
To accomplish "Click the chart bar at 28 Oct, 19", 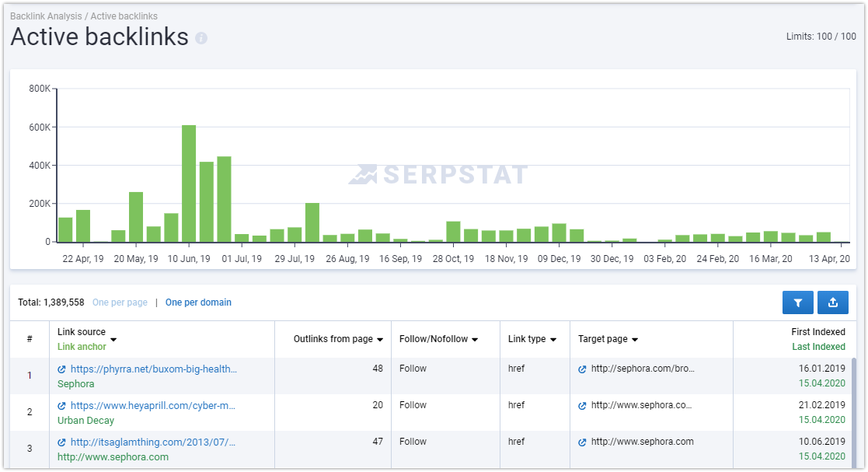I will [x=453, y=232].
